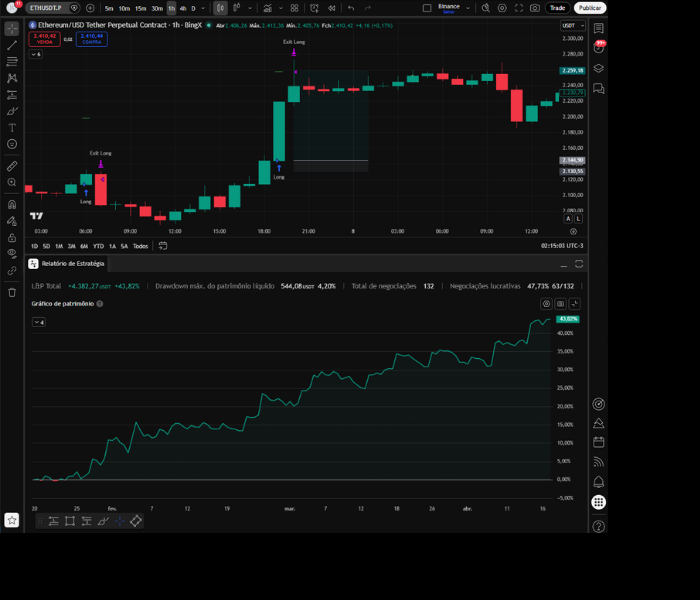Activate the zoom in tool
This screenshot has height=600, width=700.
point(12,182)
